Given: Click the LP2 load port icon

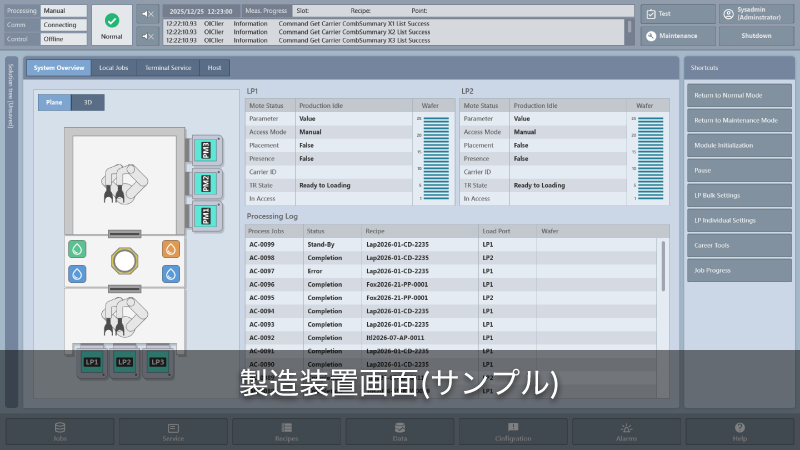Looking at the screenshot, I should [x=124, y=362].
